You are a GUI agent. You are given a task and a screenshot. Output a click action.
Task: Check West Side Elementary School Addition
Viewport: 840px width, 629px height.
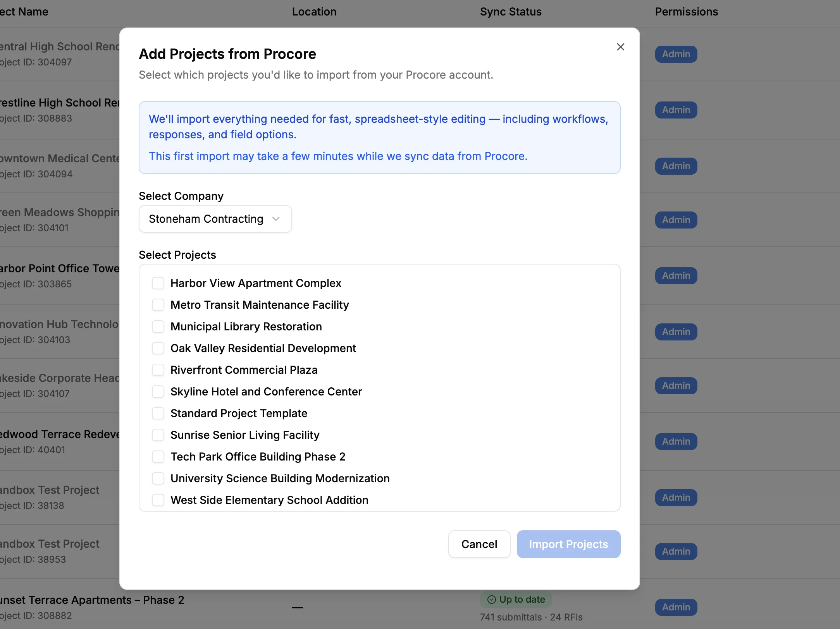click(158, 500)
